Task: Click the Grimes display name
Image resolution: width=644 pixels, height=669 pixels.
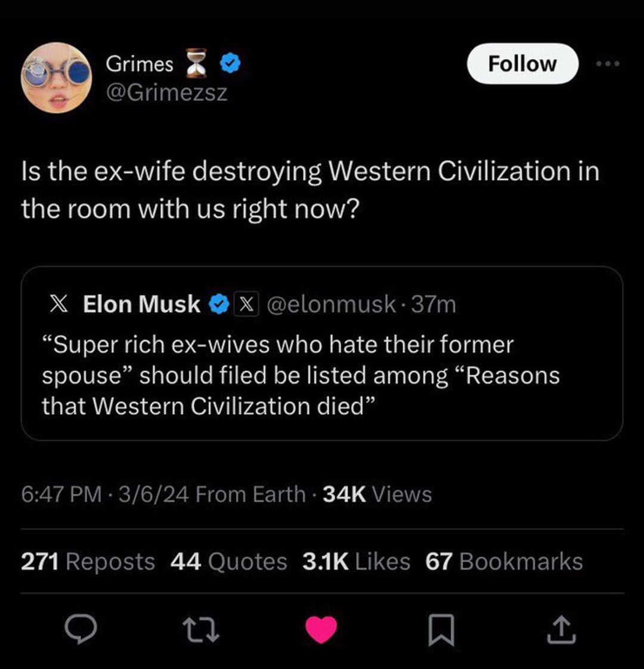Action: click(140, 63)
